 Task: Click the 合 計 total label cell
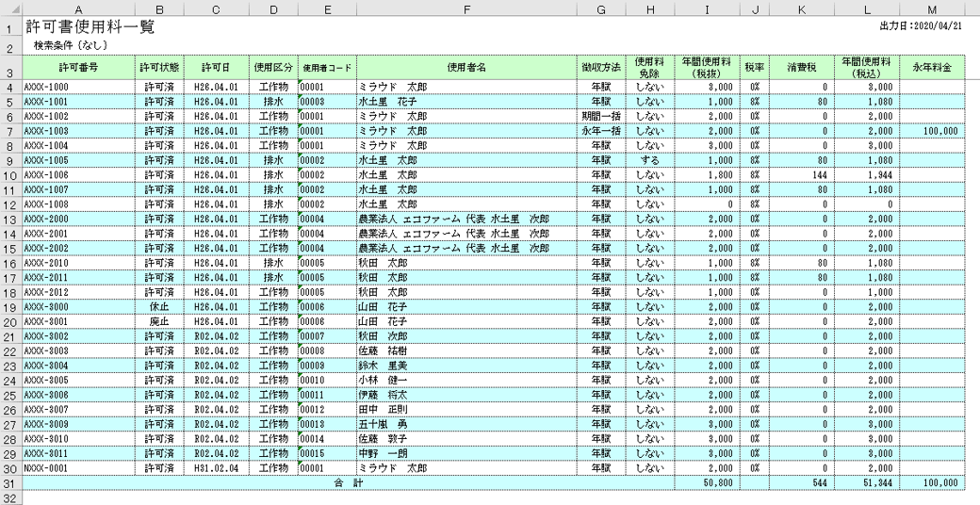click(x=349, y=483)
